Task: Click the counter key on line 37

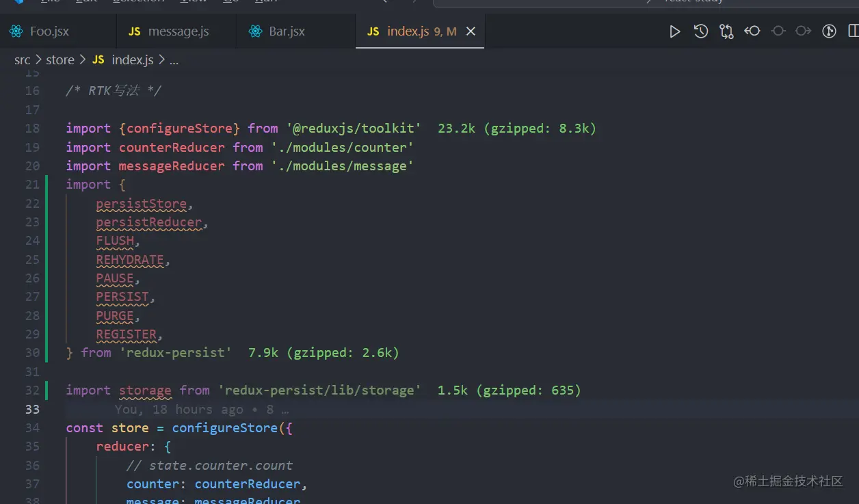Action: [153, 484]
